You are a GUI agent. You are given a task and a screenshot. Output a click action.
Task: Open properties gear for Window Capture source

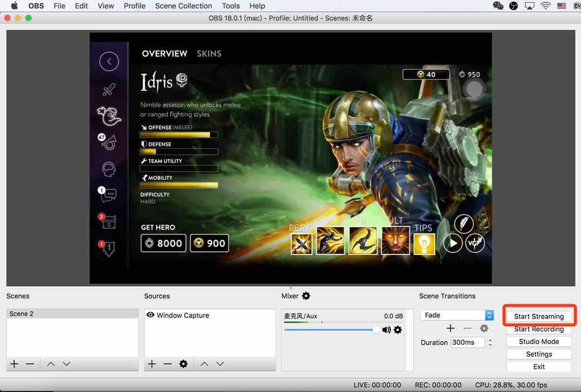[183, 363]
